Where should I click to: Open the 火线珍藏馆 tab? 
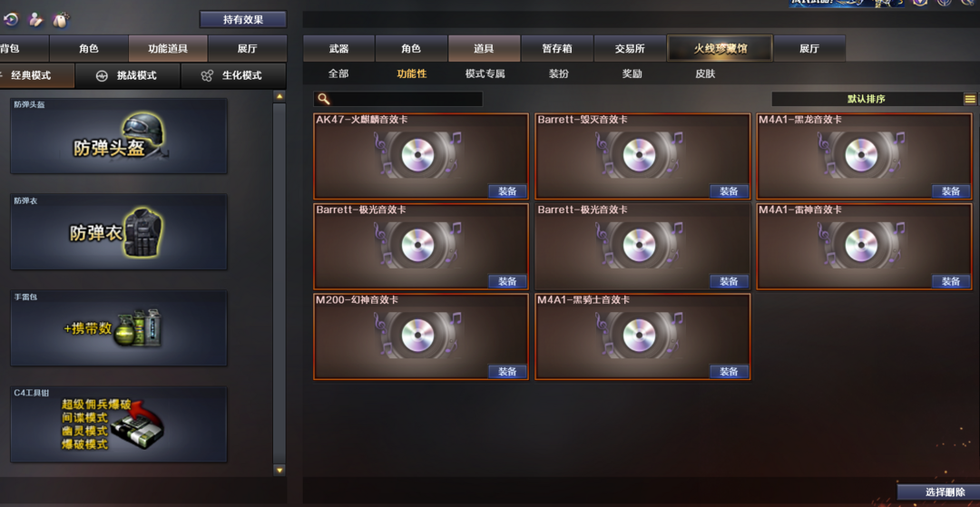[720, 48]
